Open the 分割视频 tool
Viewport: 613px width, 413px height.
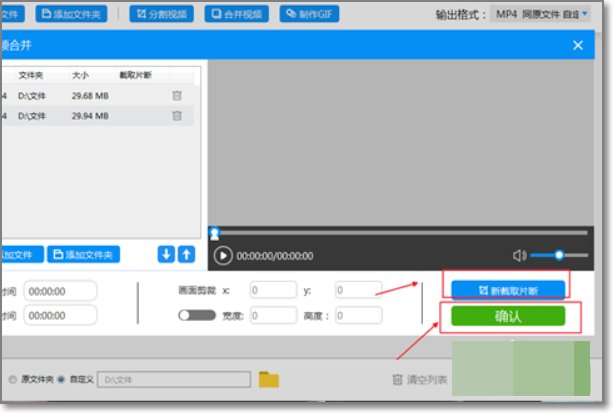pos(161,14)
